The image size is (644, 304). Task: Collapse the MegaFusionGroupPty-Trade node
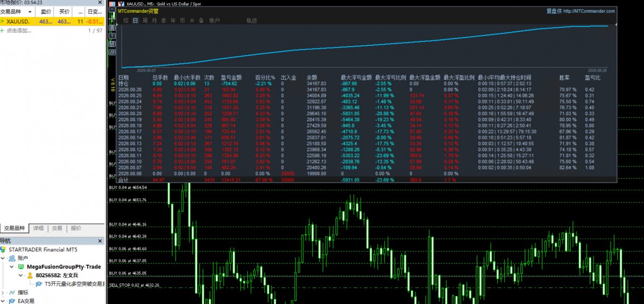coord(12,267)
